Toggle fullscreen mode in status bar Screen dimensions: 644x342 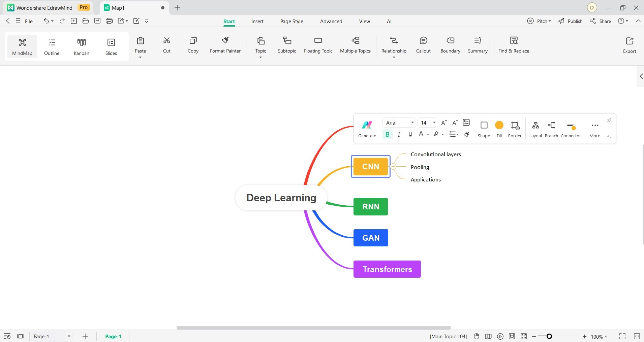tap(622, 336)
